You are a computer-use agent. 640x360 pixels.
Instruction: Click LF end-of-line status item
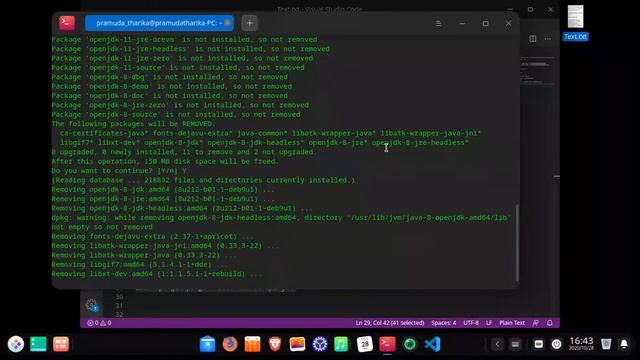pyautogui.click(x=489, y=323)
